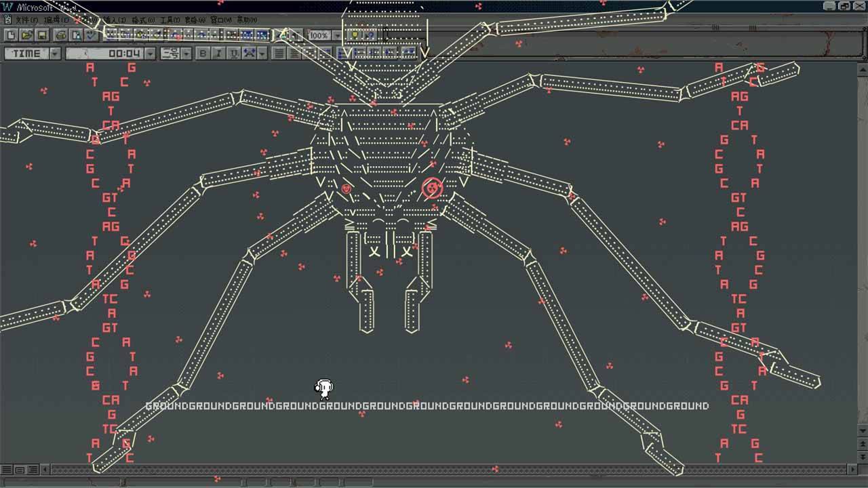Open the 文件(F) file menu
The image size is (868, 488).
pos(26,20)
